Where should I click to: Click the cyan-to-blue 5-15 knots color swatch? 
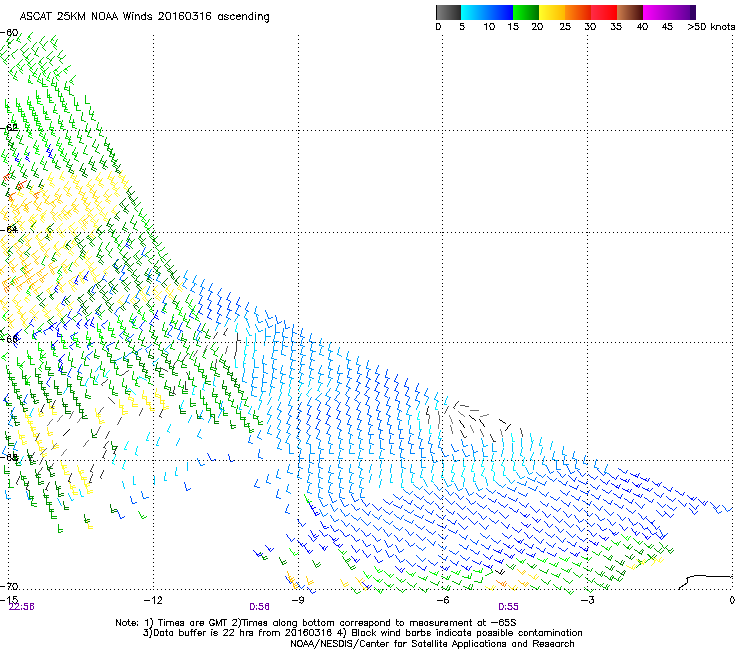click(487, 12)
